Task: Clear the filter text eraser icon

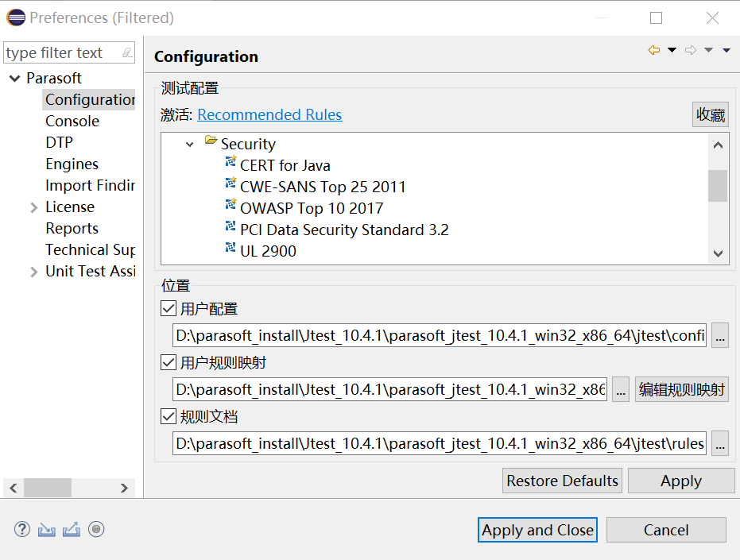Action: click(x=127, y=52)
